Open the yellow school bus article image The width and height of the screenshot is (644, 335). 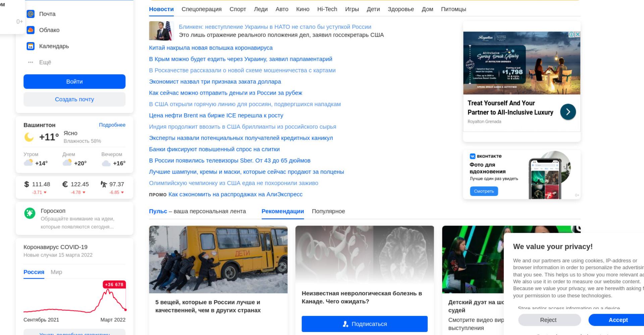coord(218,259)
